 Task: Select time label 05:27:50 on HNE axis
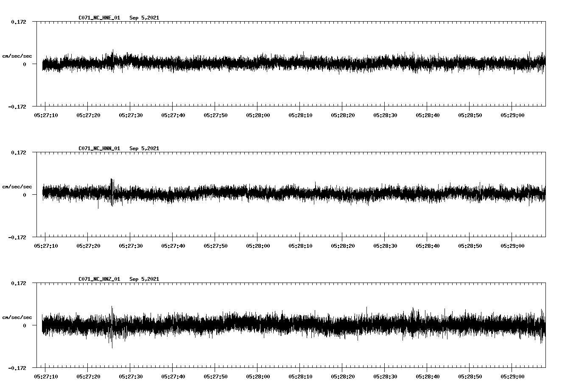tap(216, 115)
